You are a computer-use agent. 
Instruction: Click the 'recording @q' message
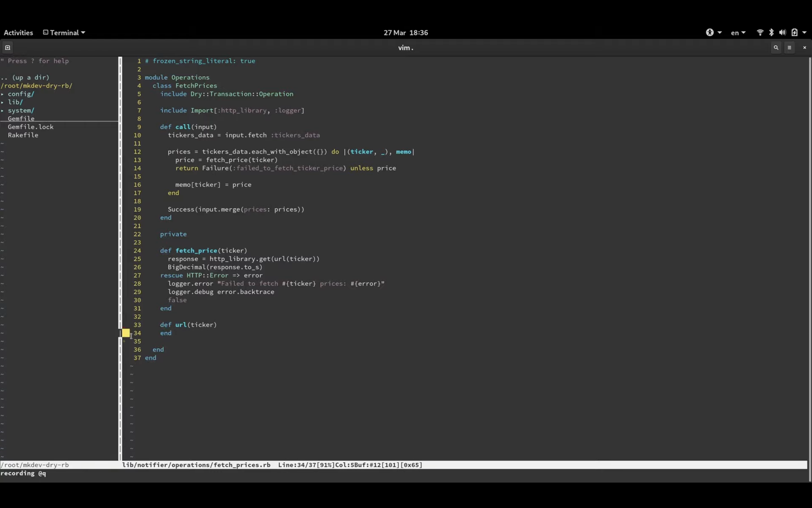pos(23,473)
